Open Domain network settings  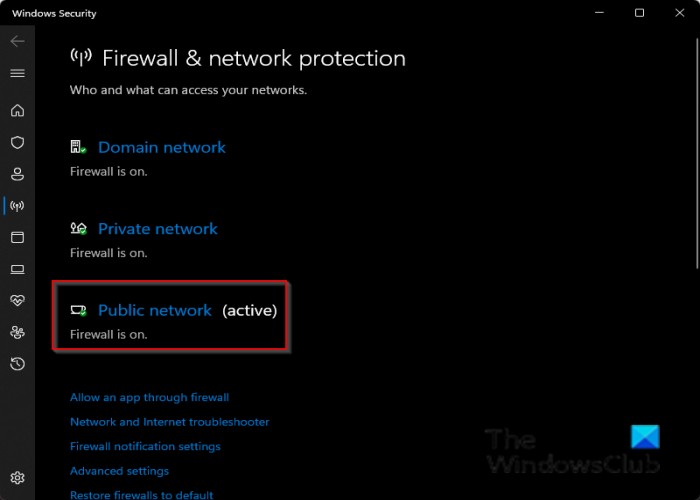161,147
